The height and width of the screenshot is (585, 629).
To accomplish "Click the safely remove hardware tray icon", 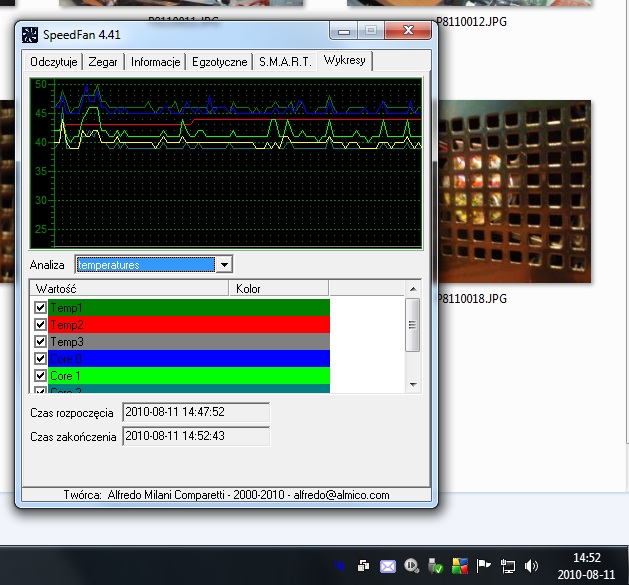I will 435,566.
